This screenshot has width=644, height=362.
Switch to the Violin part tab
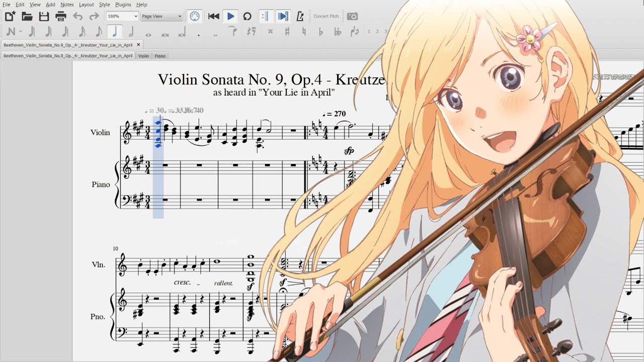point(143,56)
